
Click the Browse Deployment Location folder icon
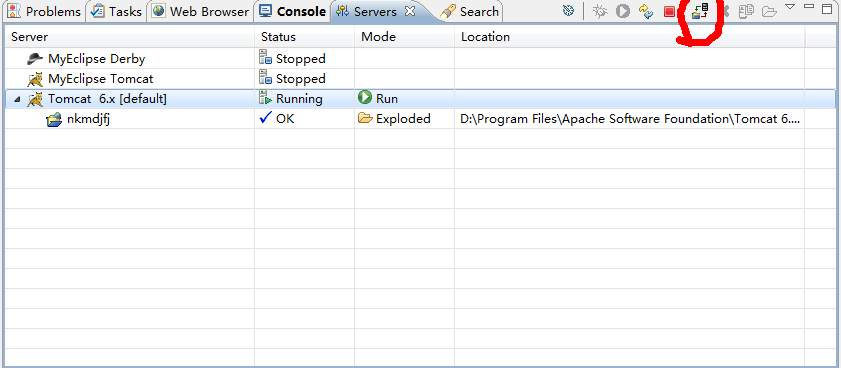tap(769, 12)
